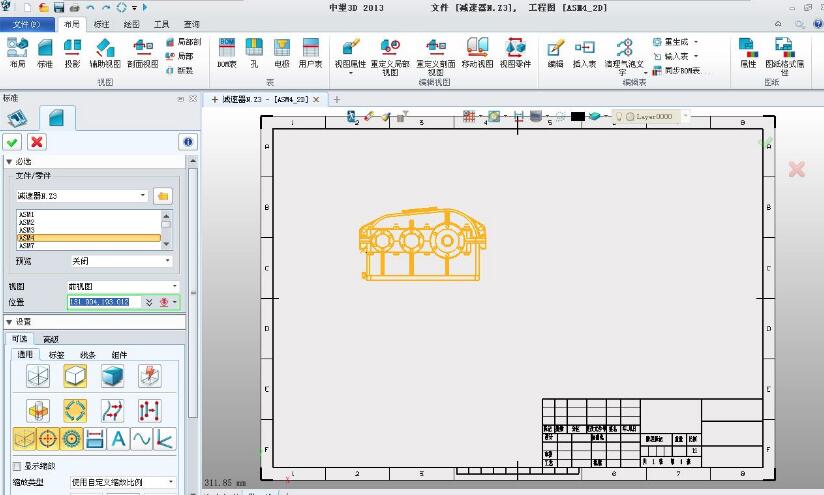Switch to the 标注 ribbon tab
The width and height of the screenshot is (824, 495).
(x=101, y=24)
